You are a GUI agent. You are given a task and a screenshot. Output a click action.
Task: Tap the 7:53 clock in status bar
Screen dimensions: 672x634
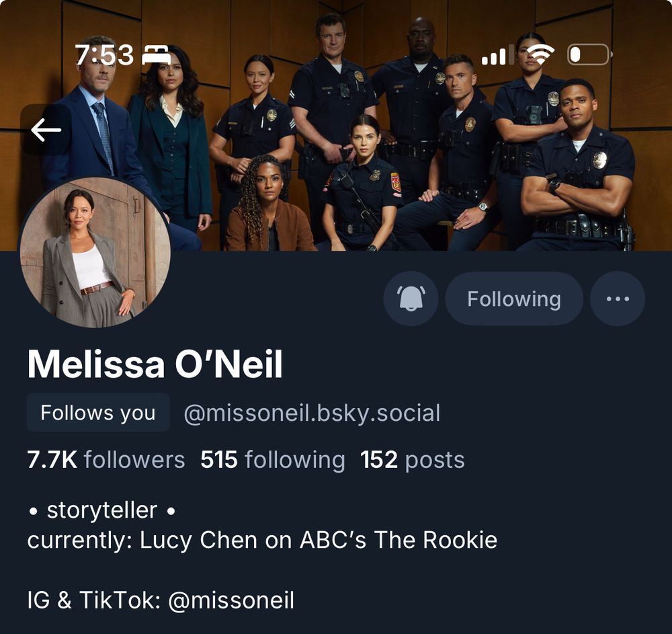pyautogui.click(x=104, y=55)
